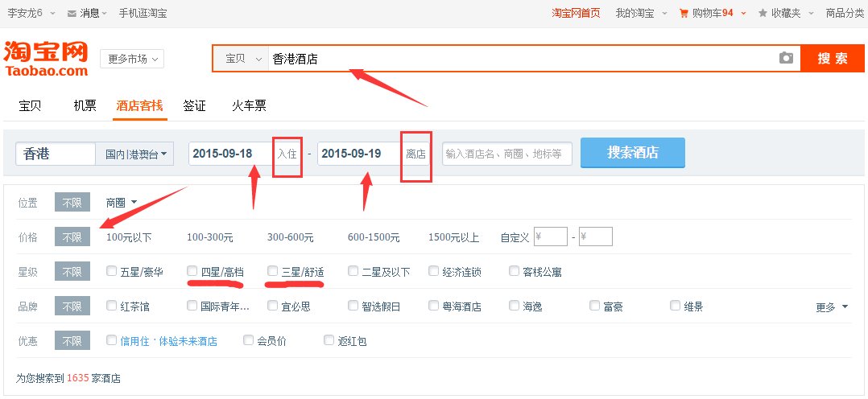Viewport: 868px width, 399px height.
Task: Open the 李安龙6 account dropdown
Action: coord(31,14)
